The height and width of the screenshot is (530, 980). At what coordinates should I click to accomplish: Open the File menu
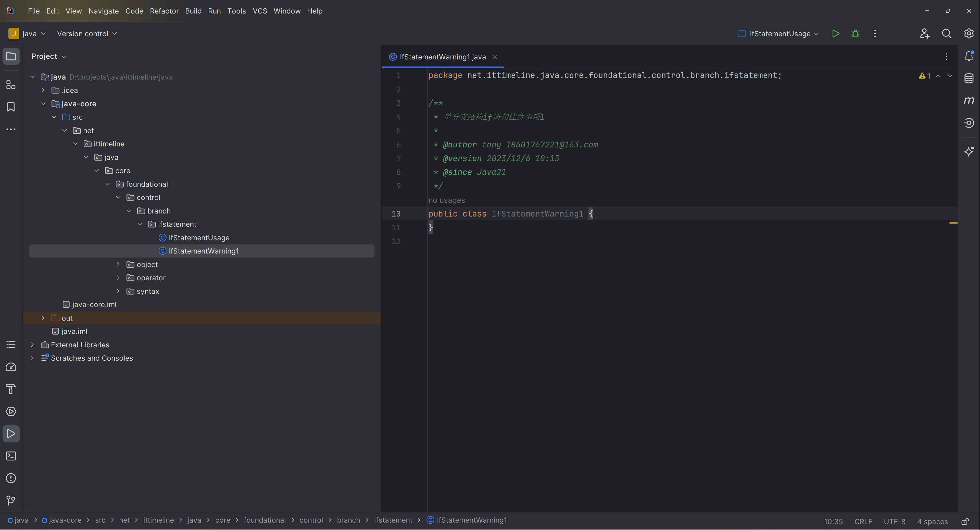pyautogui.click(x=33, y=11)
